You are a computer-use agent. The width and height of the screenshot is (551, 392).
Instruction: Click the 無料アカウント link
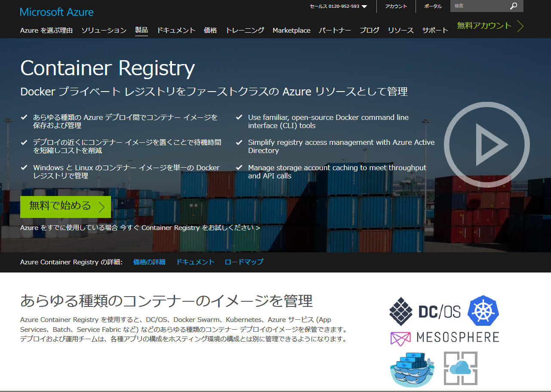484,25
